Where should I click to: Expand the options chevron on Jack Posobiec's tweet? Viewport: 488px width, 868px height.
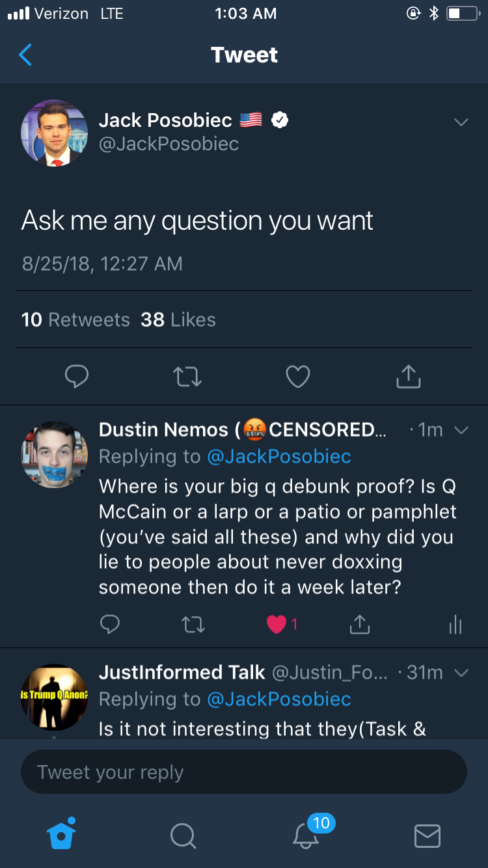pos(461,122)
